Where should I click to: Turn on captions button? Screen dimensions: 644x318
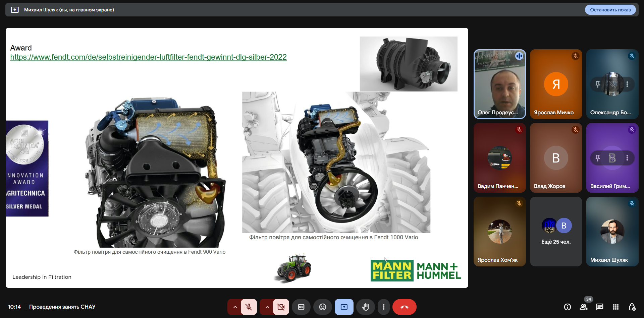(x=301, y=307)
